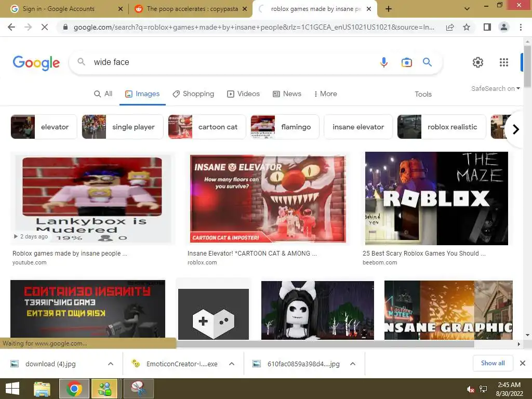Viewport: 532px width, 399px height.
Task: Open the Insane Elevator image result
Action: pyautogui.click(x=268, y=198)
